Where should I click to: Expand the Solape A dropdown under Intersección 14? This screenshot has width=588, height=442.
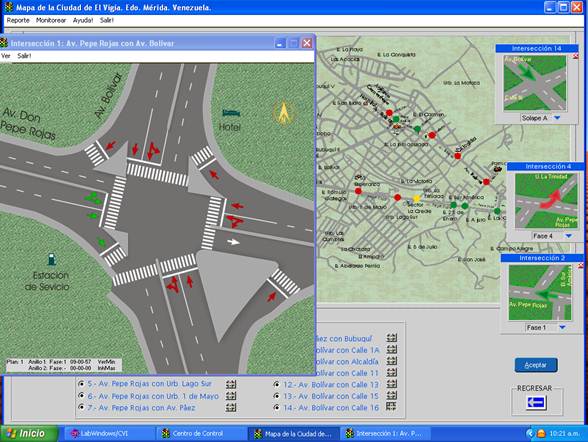(x=557, y=118)
